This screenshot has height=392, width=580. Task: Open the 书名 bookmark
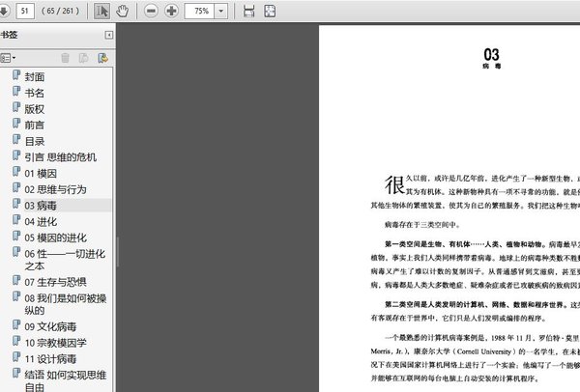point(35,93)
